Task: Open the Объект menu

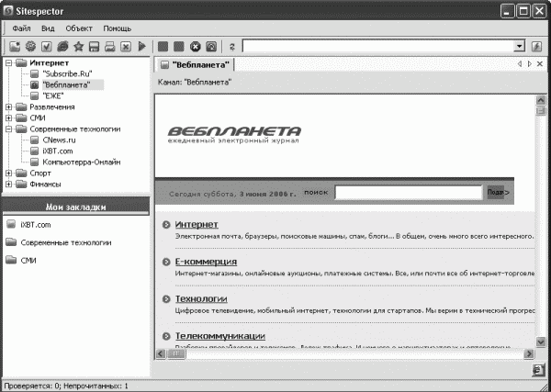Action: [x=79, y=28]
